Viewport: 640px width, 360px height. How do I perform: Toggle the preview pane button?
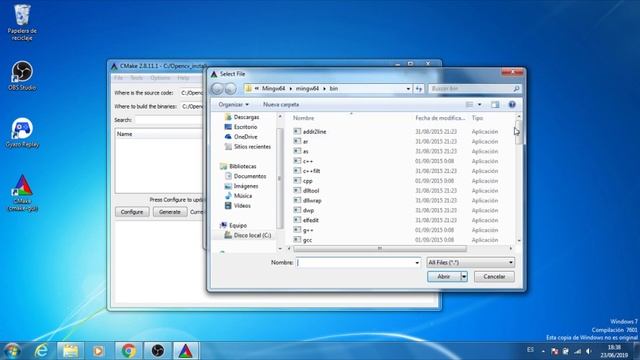(x=495, y=104)
